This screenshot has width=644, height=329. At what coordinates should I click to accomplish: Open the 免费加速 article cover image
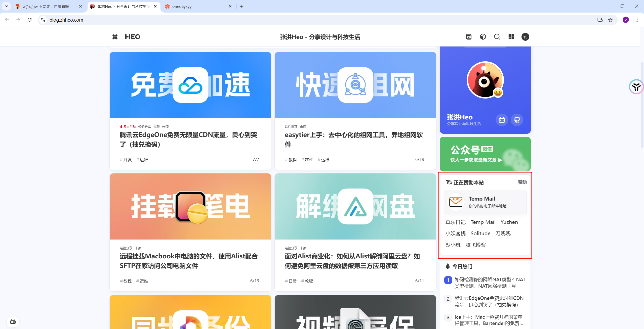(x=190, y=85)
